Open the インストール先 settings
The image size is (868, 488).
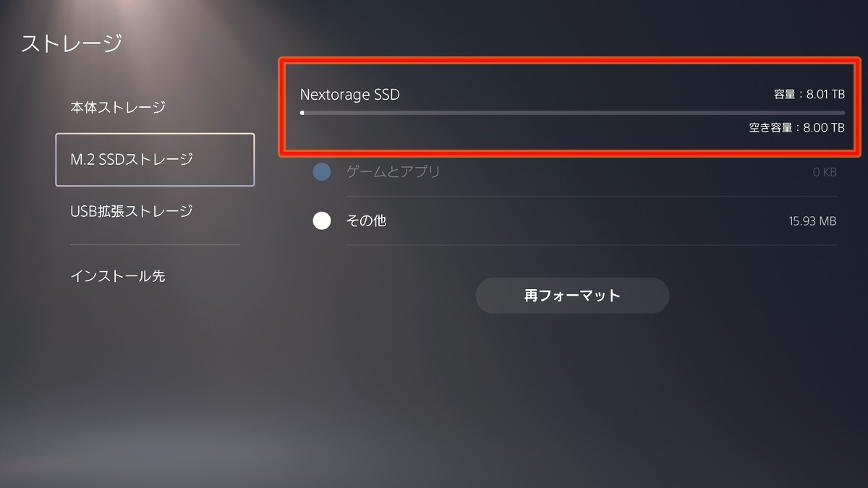click(x=118, y=276)
